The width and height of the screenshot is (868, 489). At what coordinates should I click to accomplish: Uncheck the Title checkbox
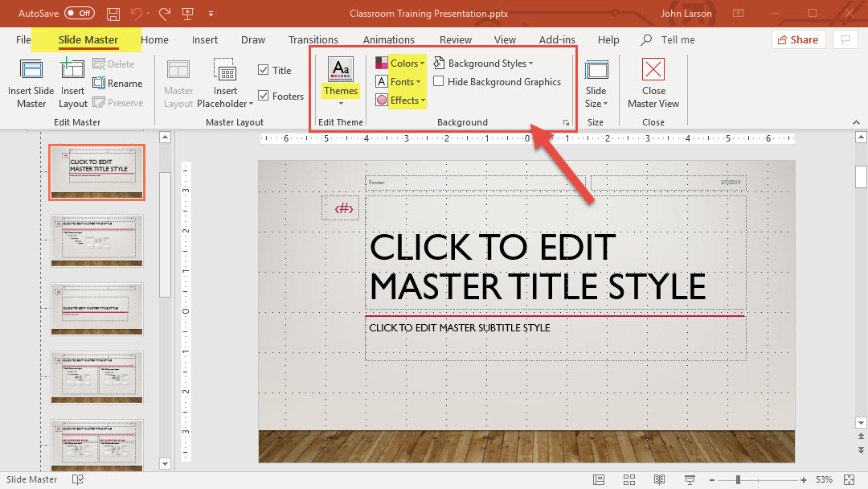point(264,71)
